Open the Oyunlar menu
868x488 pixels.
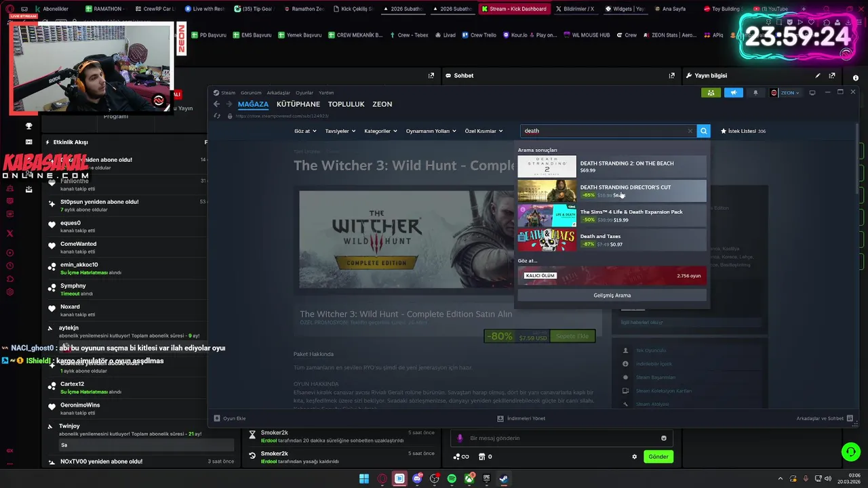[304, 93]
